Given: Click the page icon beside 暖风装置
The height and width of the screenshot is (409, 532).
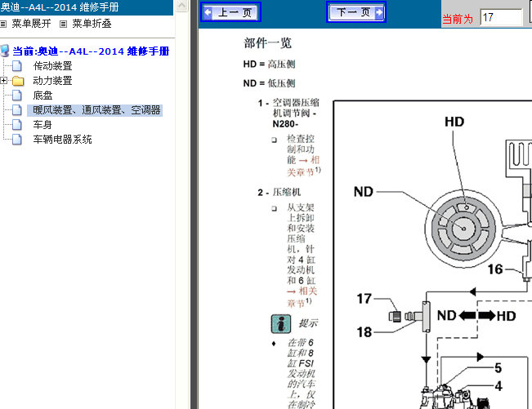Looking at the screenshot, I should [17, 110].
